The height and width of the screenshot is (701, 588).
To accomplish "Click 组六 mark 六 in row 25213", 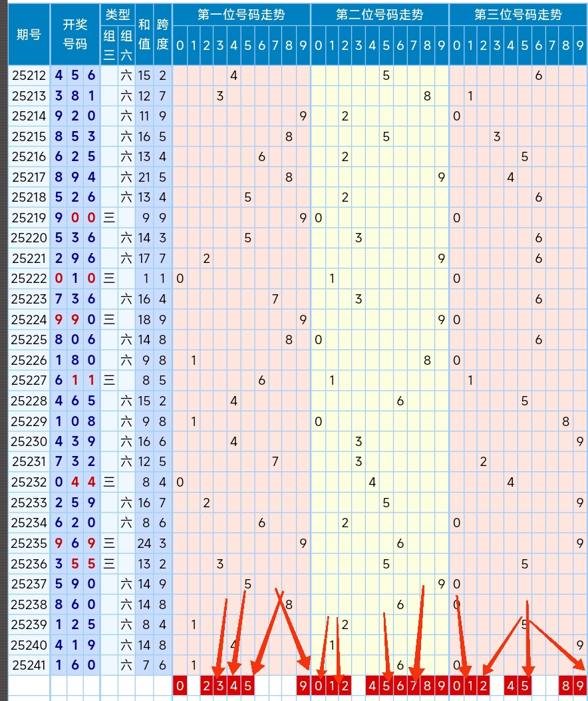I will 126,96.
